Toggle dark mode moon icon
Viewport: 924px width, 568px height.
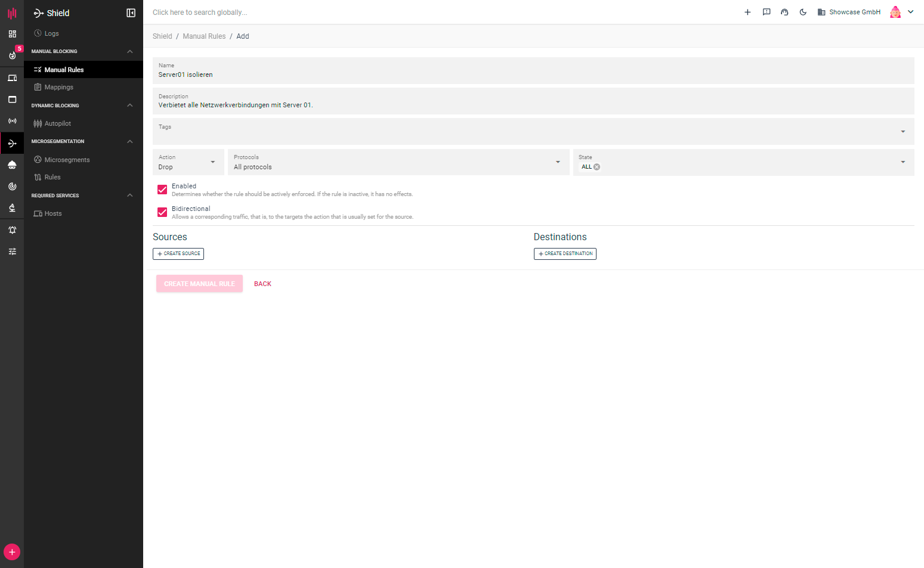pyautogui.click(x=803, y=12)
